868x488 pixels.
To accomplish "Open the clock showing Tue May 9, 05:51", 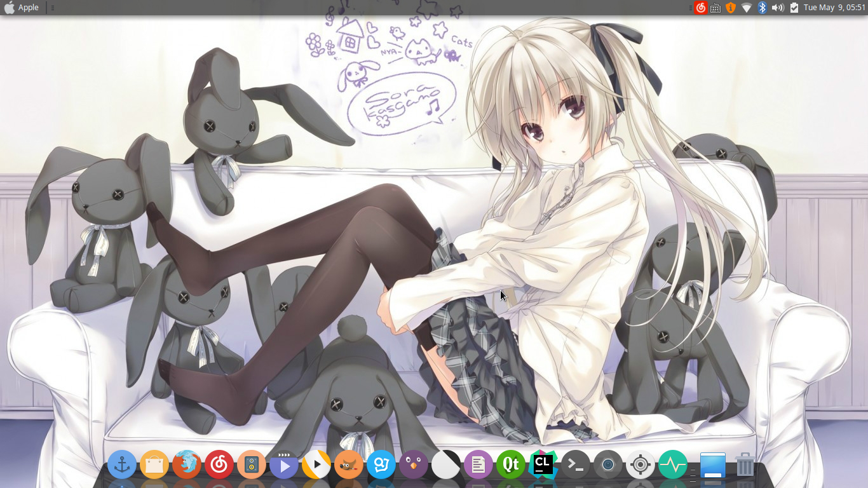I will tap(834, 8).
